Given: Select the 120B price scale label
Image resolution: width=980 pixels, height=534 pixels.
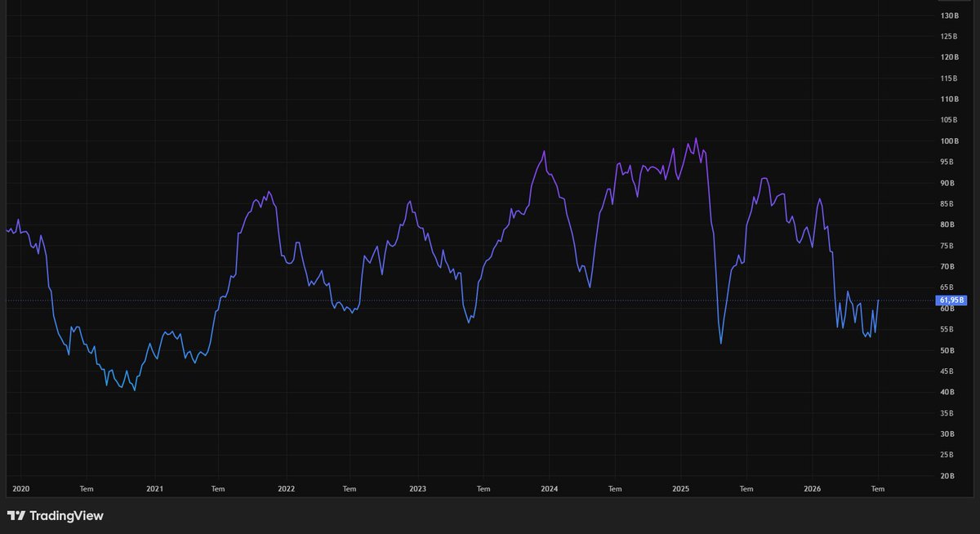Looking at the screenshot, I should click(949, 57).
